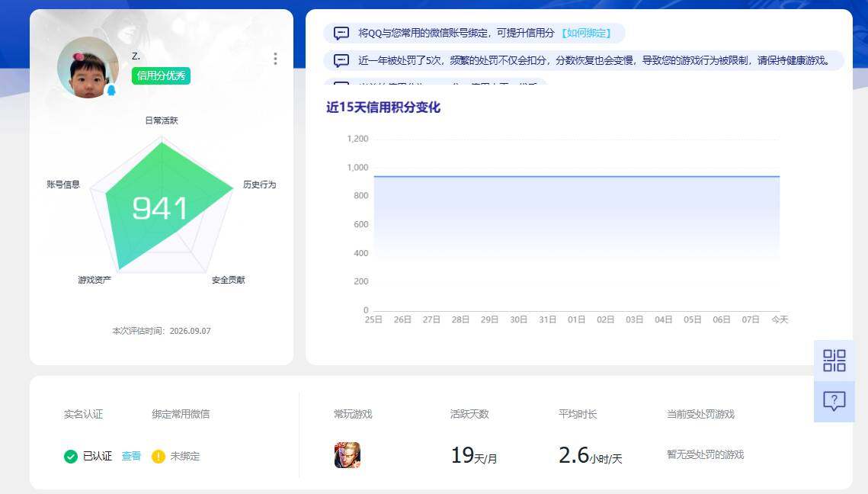The height and width of the screenshot is (494, 868).
Task: Open the frequently played game icon
Action: click(347, 455)
